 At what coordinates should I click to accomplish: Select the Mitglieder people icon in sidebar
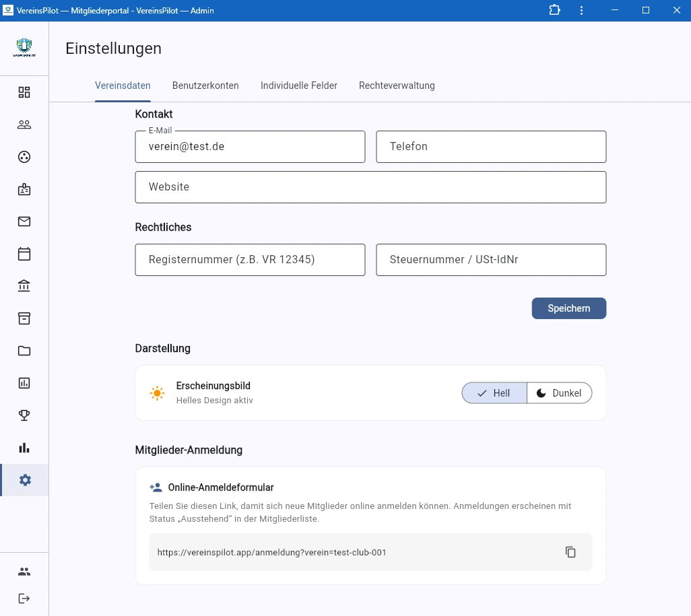pyautogui.click(x=24, y=124)
